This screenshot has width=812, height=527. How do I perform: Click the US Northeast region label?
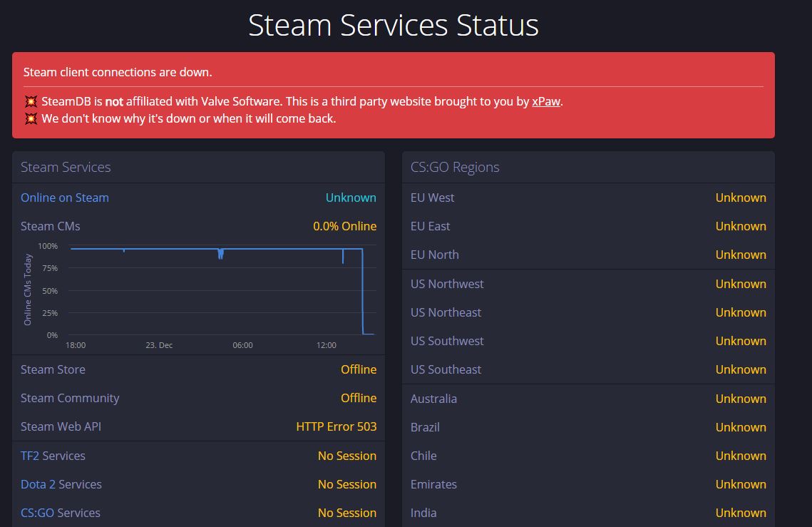[446, 312]
